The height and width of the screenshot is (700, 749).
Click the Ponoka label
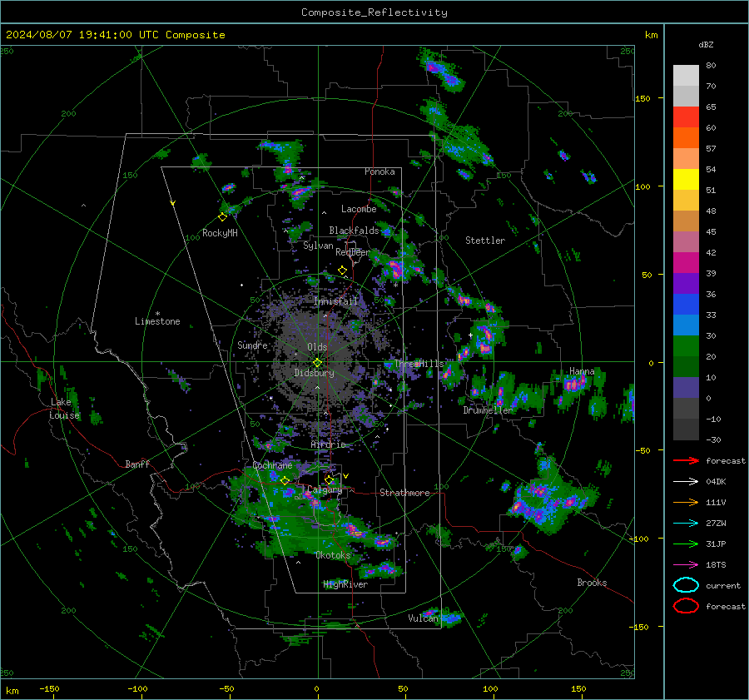[379, 171]
